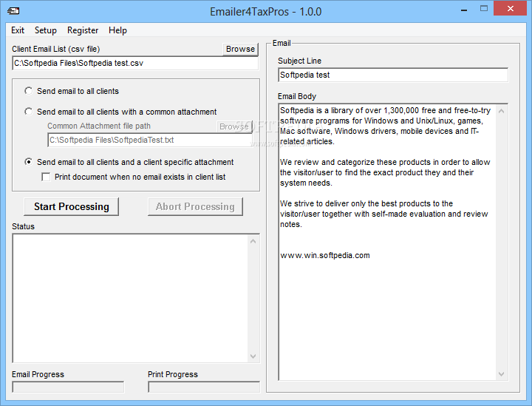Click the Client Email List file path field

[135, 63]
